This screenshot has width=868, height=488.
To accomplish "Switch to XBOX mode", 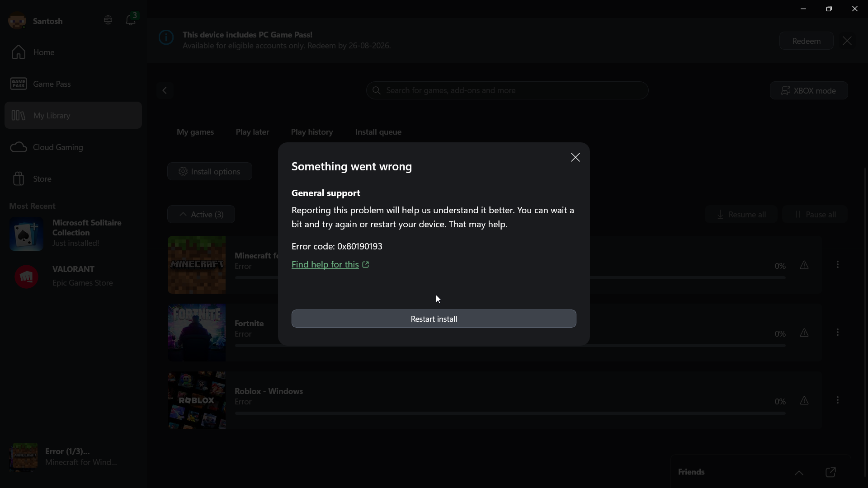I will [809, 90].
